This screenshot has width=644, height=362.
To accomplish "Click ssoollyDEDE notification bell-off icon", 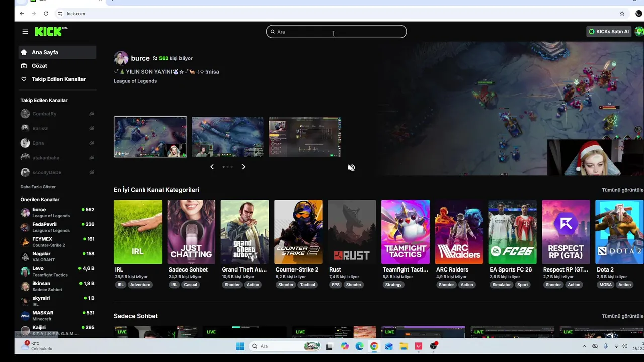I will [92, 172].
